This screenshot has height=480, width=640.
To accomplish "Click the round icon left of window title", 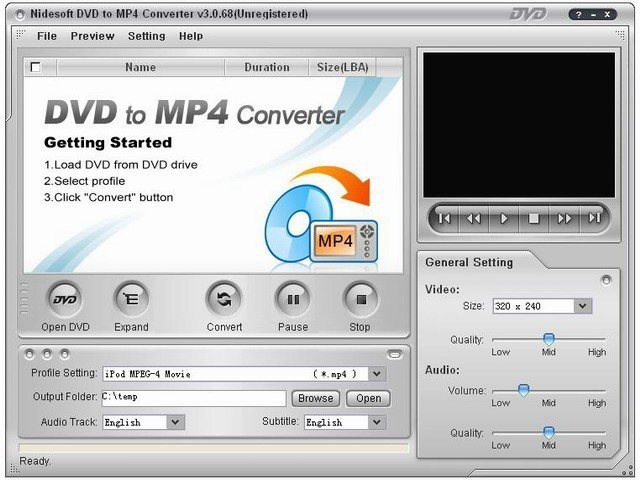I will point(20,15).
